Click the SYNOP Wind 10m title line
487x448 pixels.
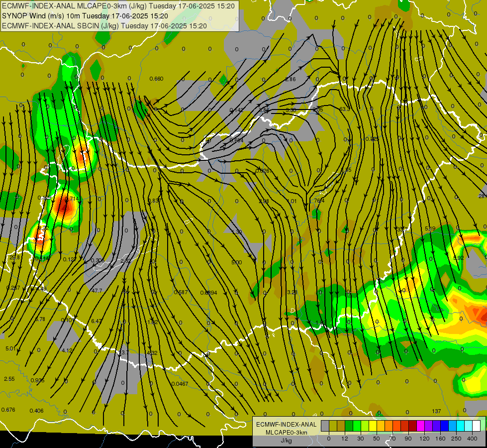point(85,16)
